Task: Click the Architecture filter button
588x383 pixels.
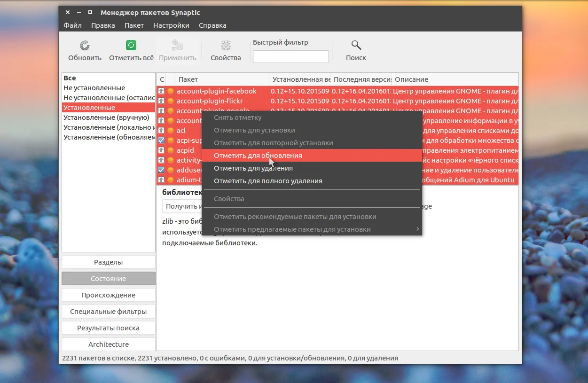Action: coord(109,344)
